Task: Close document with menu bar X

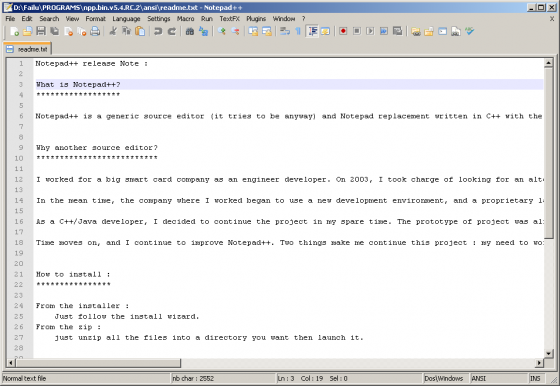Action: [x=552, y=19]
